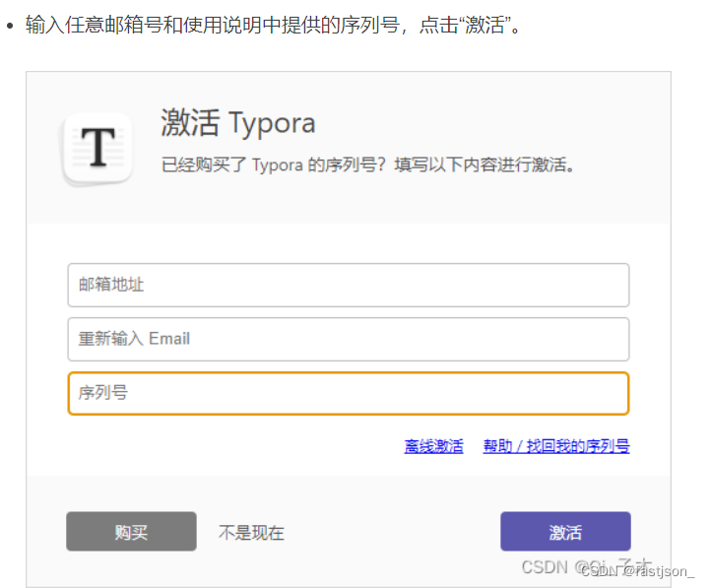710x588 pixels.
Task: Click the instruction line 输入任意邮箱号
Action: (273, 25)
